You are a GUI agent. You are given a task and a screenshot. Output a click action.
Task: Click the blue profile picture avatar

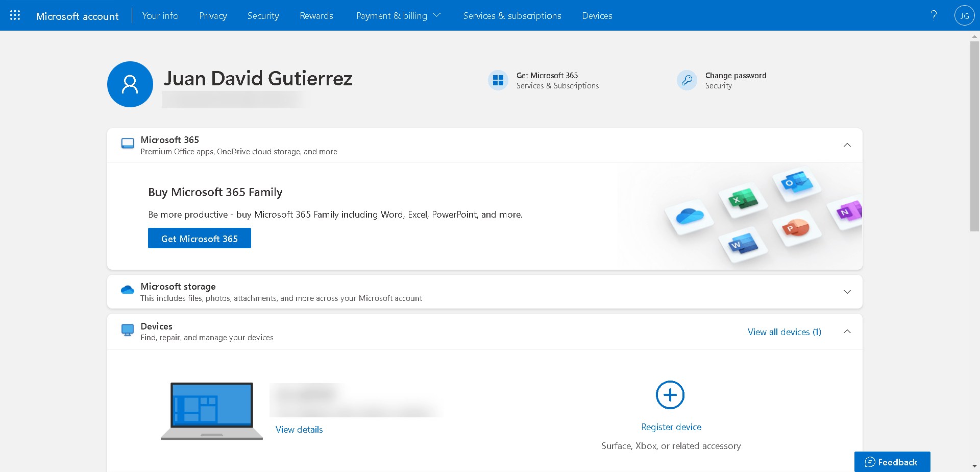tap(130, 84)
